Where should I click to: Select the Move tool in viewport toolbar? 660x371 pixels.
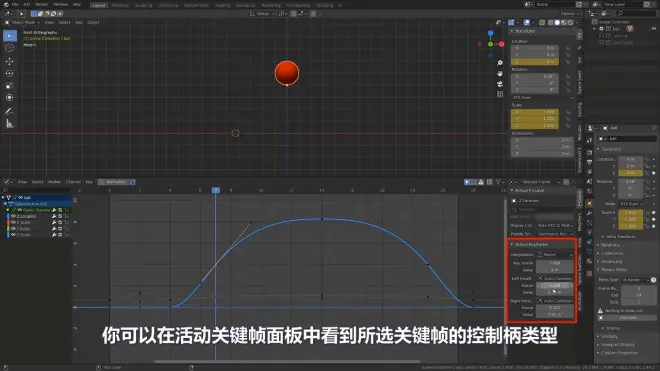coord(9,61)
